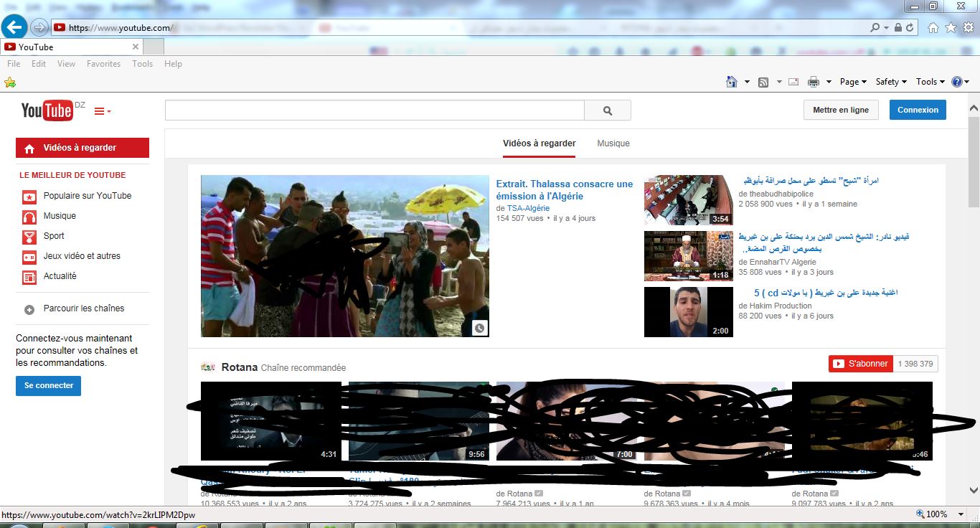The width and height of the screenshot is (980, 528).
Task: Open the gear settings menu
Action: click(969, 28)
